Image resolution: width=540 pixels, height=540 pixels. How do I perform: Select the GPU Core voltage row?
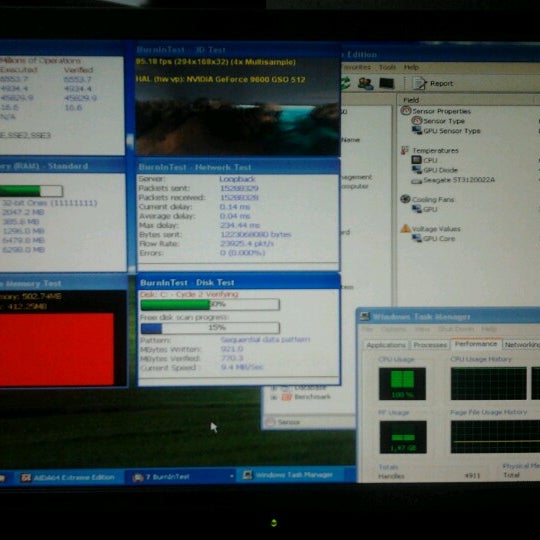pyautogui.click(x=434, y=238)
